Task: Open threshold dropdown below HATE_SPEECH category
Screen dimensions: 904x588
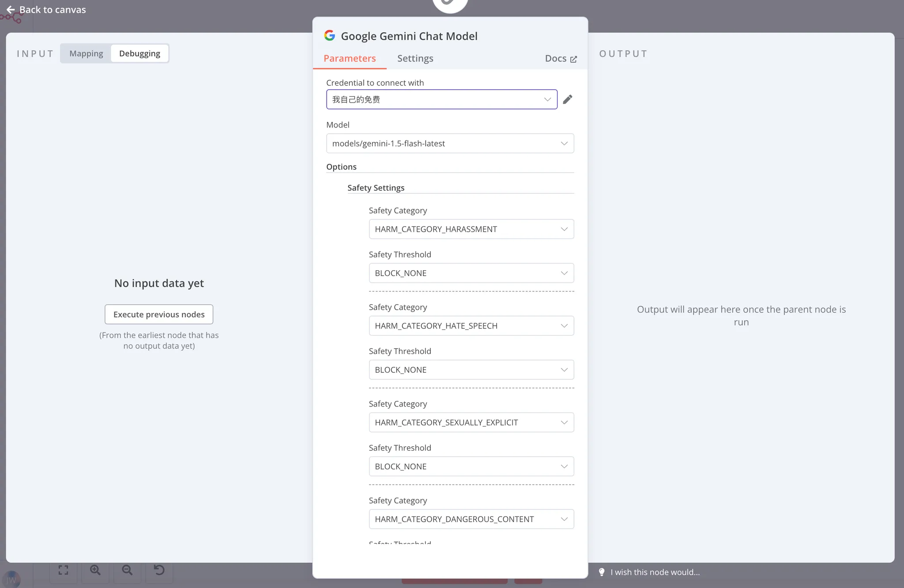Action: click(x=471, y=370)
